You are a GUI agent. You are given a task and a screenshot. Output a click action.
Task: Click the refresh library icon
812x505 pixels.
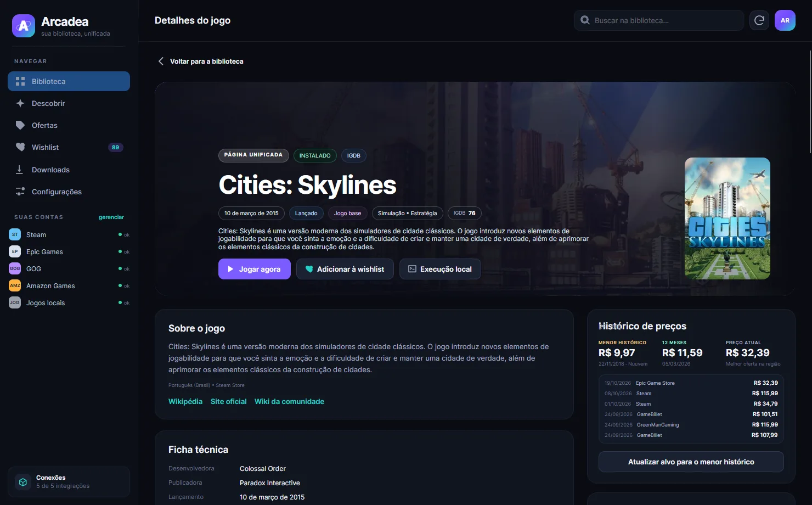(759, 20)
